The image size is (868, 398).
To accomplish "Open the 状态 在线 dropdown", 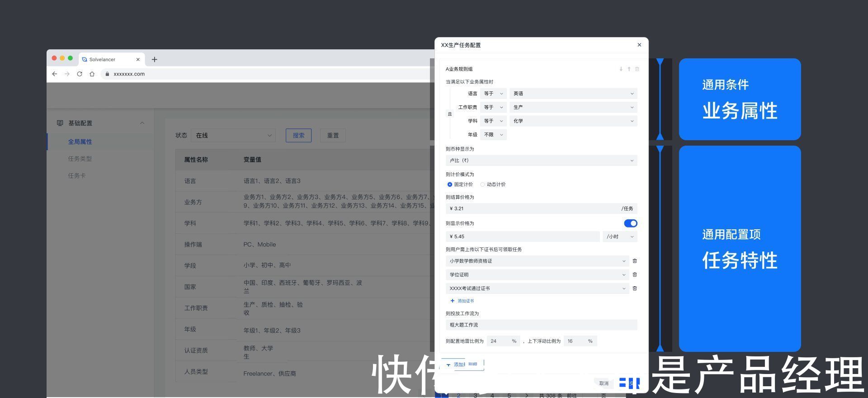I will (233, 135).
